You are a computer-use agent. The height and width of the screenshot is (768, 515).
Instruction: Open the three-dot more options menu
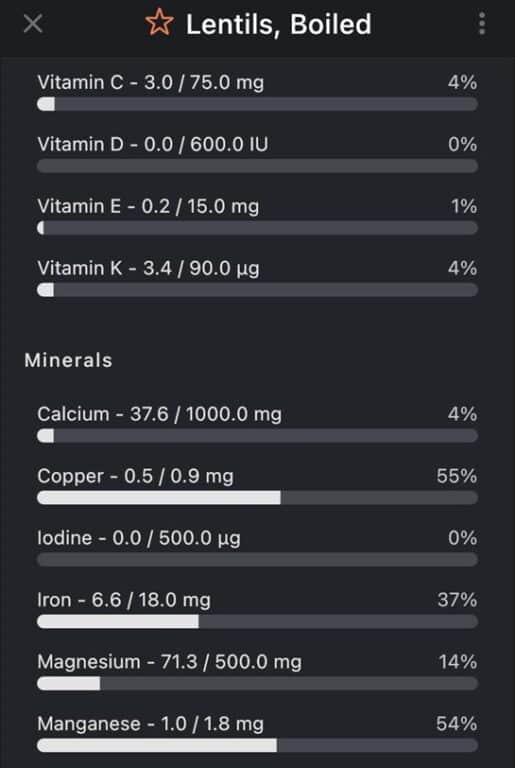[x=482, y=24]
